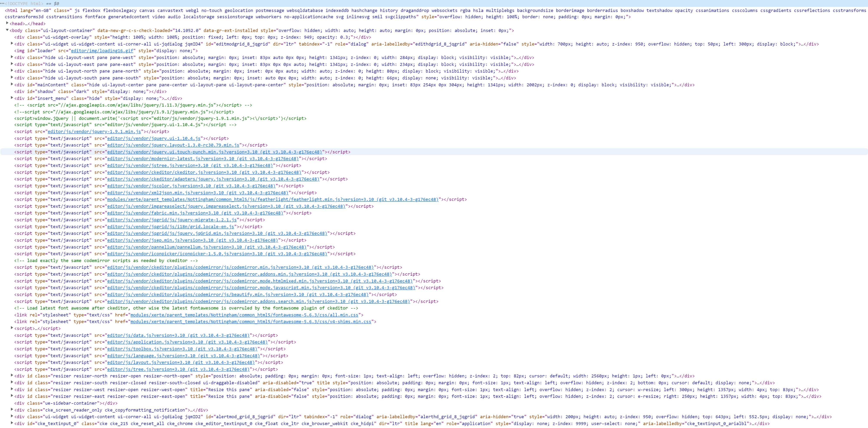Select the ue-sidebar-container div line
The image size is (868, 428).
pyautogui.click(x=66, y=403)
